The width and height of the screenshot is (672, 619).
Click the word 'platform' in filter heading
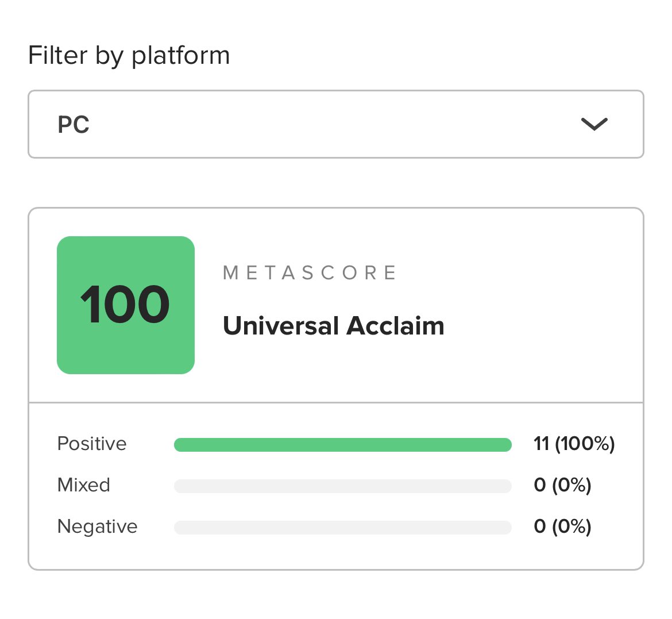click(180, 56)
